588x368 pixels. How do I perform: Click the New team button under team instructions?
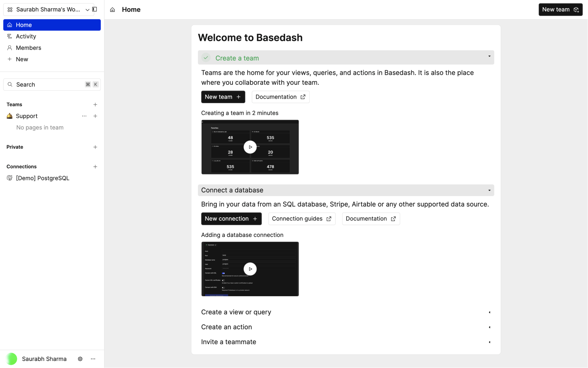[223, 97]
